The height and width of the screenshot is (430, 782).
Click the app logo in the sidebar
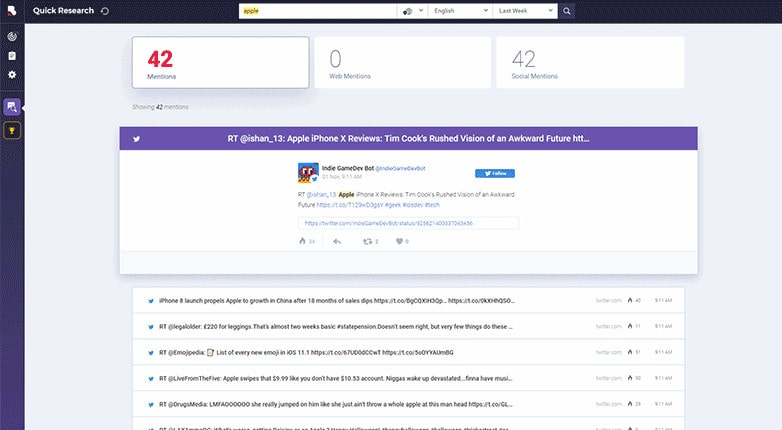[12, 10]
